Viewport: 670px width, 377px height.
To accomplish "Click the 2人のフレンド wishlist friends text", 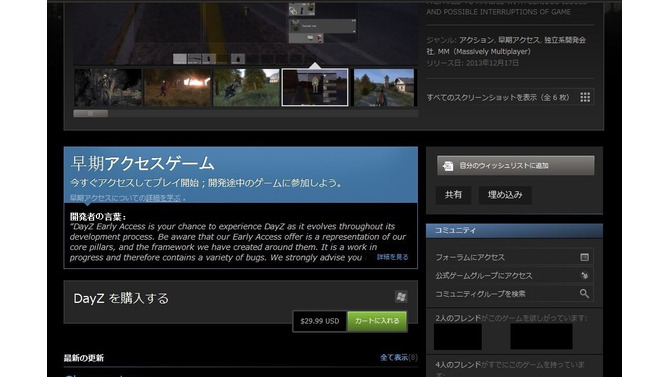I will tap(458, 318).
